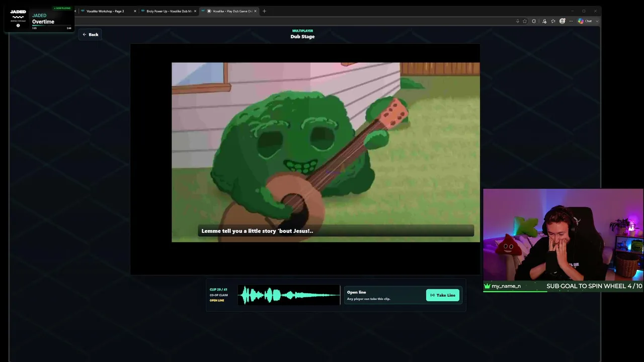Close the Voxalike Workshop - Page 3 tab
Screen dimensions: 644x362
click(x=135, y=11)
